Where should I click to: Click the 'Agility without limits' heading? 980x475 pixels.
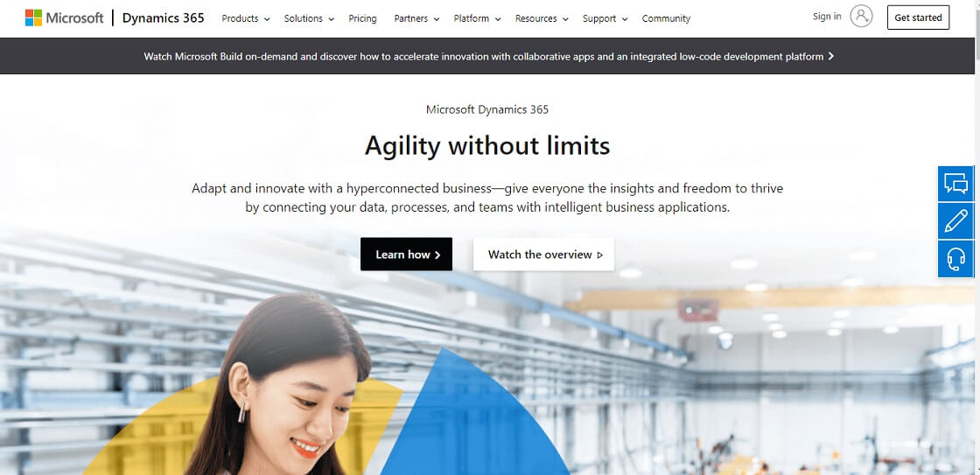click(x=487, y=145)
